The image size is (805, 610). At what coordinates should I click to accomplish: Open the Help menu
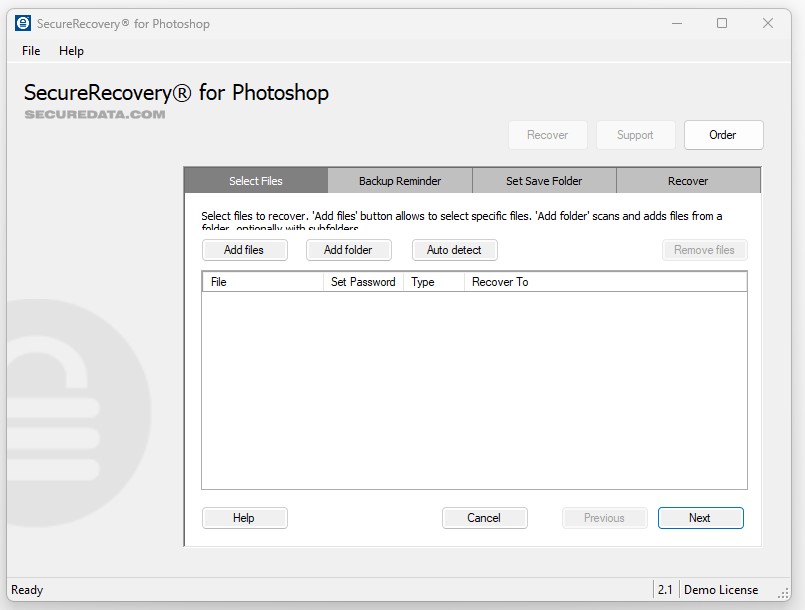(x=71, y=51)
